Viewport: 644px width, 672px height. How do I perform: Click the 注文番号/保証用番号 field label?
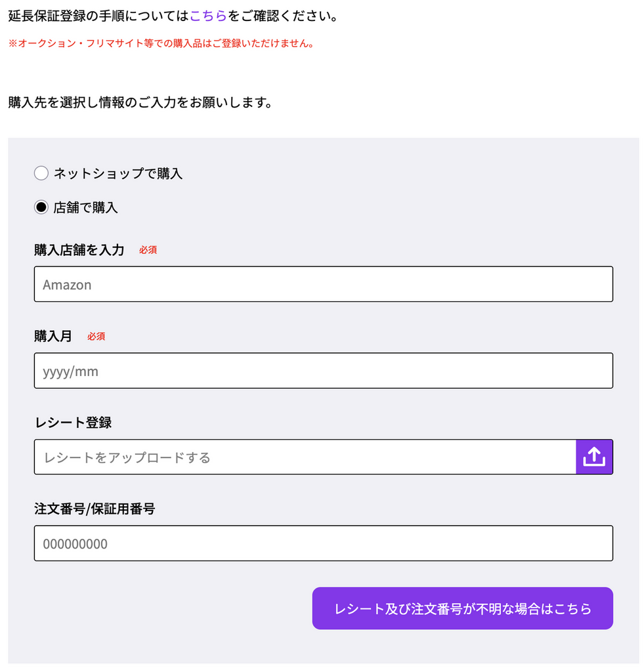click(94, 509)
